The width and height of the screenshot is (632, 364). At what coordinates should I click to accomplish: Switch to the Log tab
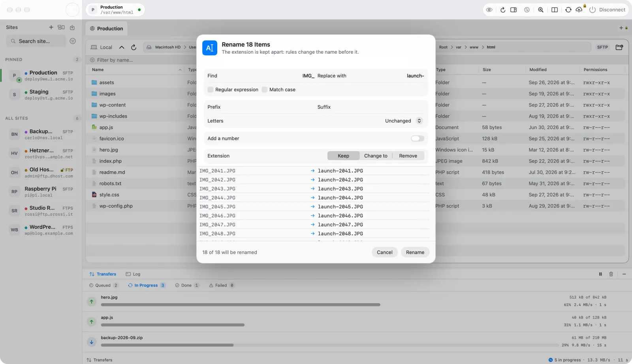point(133,274)
